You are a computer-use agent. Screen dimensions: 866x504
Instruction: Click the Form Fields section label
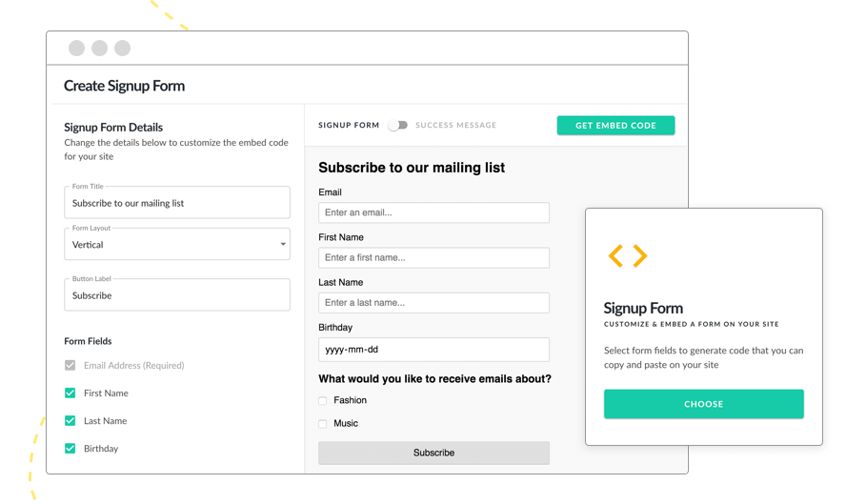[88, 341]
